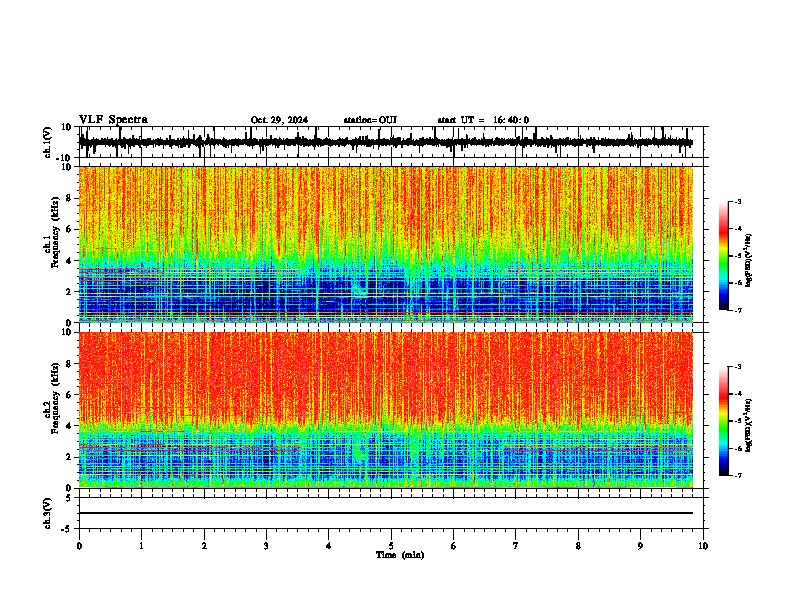Click the time-axis tick label "5"
Image resolution: width=792 pixels, height=612 pixels.
click(x=391, y=546)
